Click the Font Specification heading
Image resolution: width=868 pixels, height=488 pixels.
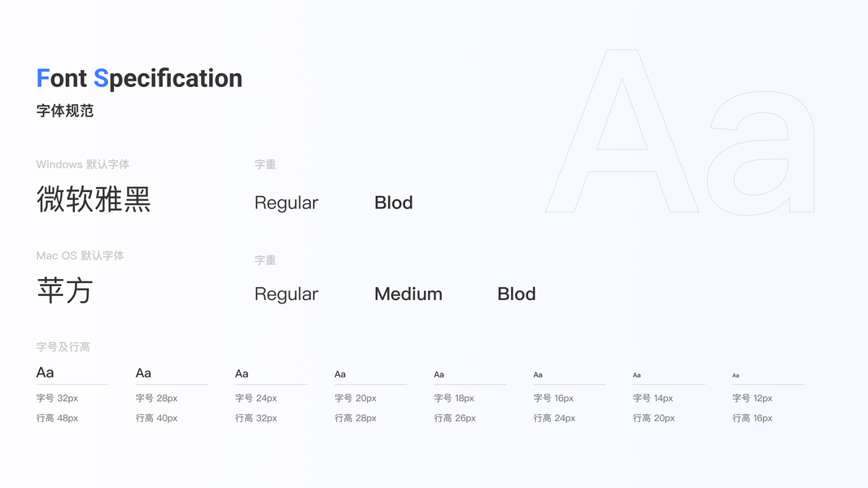[x=139, y=78]
